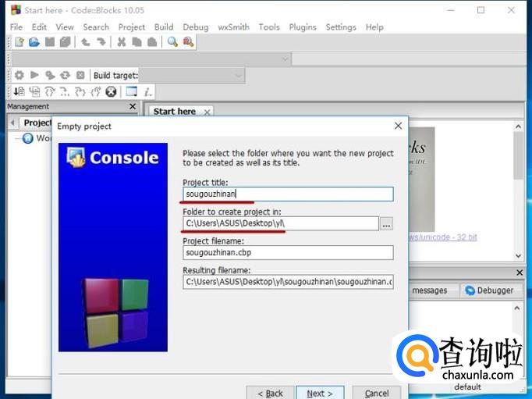Click the Save file toolbar icon
The width and height of the screenshot is (532, 399).
(50, 42)
